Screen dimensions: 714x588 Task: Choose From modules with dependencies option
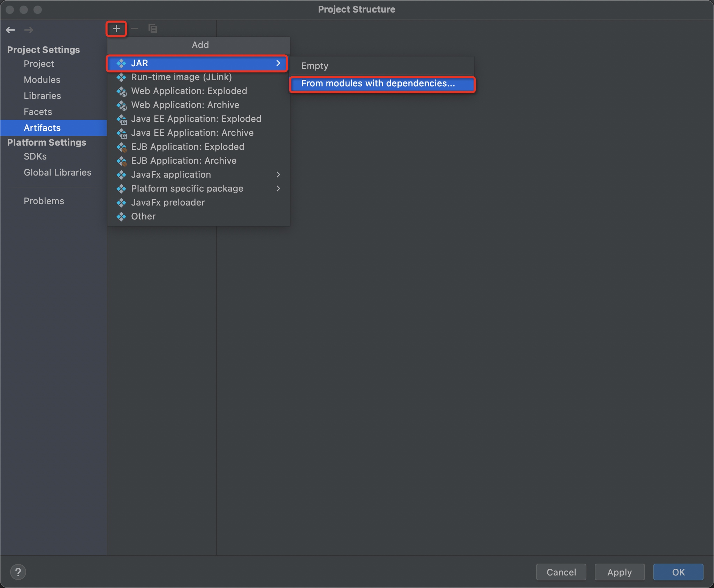pos(378,84)
